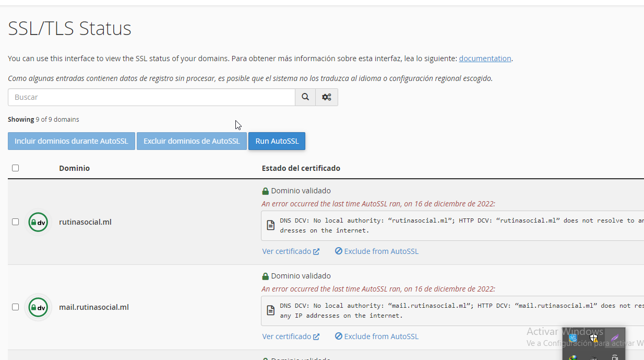Open Ver certificado for mail.rutinasocial.ml

click(291, 336)
